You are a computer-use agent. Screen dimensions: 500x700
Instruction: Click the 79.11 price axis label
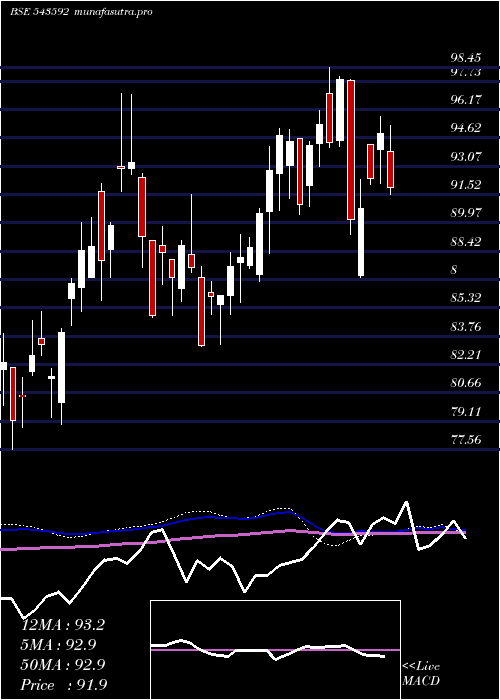tap(466, 411)
